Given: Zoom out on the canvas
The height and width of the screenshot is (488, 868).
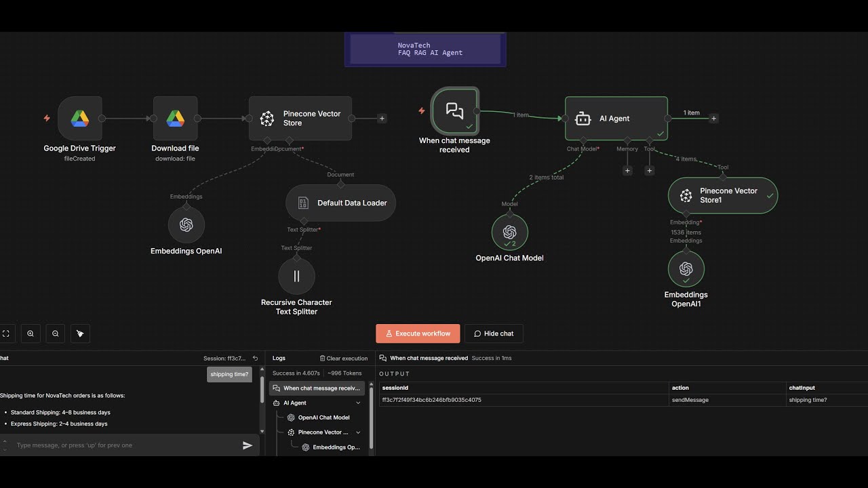Looking at the screenshot, I should (56, 333).
